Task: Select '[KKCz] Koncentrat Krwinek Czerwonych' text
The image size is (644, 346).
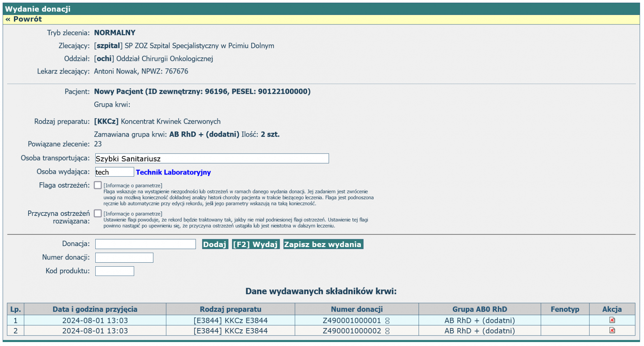Action: [157, 122]
